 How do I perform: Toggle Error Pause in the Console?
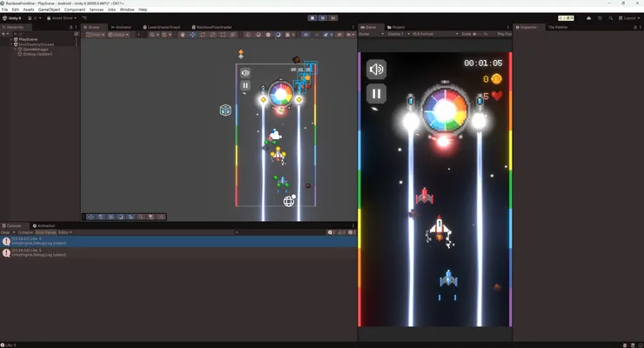45,232
